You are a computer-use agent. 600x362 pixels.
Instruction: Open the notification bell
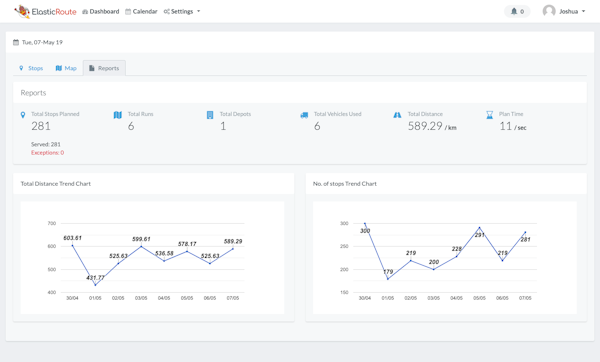pyautogui.click(x=514, y=11)
